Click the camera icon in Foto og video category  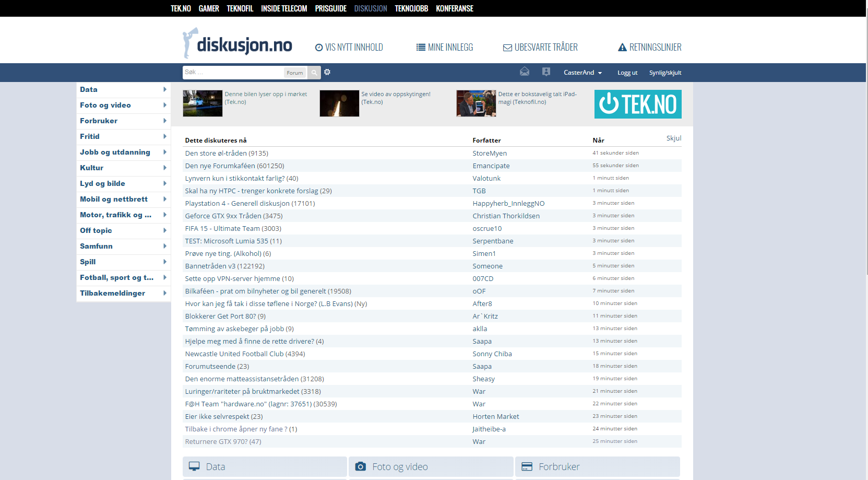(x=360, y=466)
